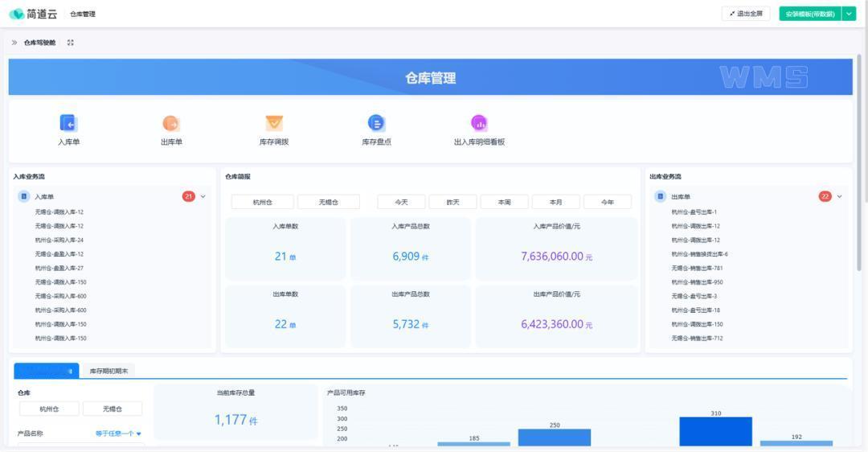Click the red 22 badge for 出库单
The width and height of the screenshot is (868, 452).
pyautogui.click(x=825, y=196)
